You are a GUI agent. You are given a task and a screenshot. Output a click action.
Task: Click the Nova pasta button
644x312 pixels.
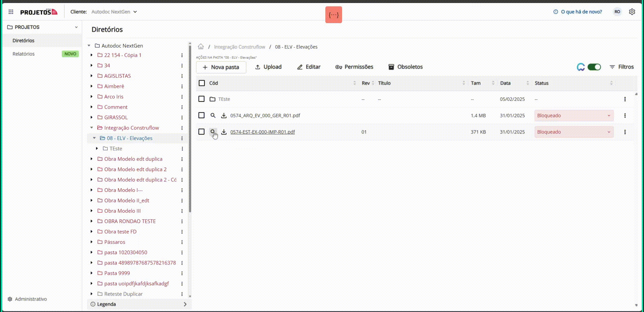pos(221,67)
